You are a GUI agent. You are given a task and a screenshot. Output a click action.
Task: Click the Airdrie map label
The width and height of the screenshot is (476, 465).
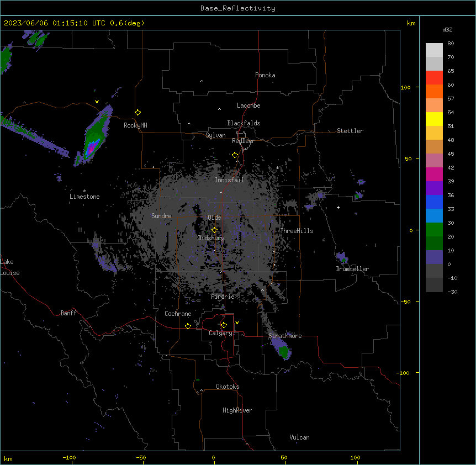point(223,297)
